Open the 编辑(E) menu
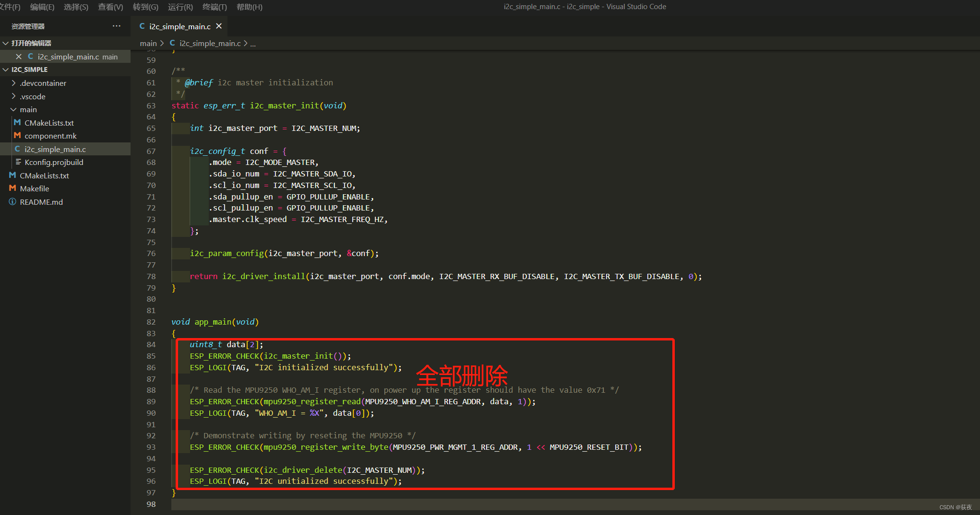The width and height of the screenshot is (980, 515). [x=42, y=7]
